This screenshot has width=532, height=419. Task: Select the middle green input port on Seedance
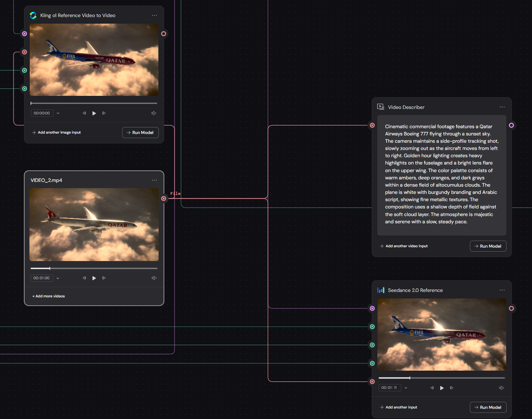(372, 345)
